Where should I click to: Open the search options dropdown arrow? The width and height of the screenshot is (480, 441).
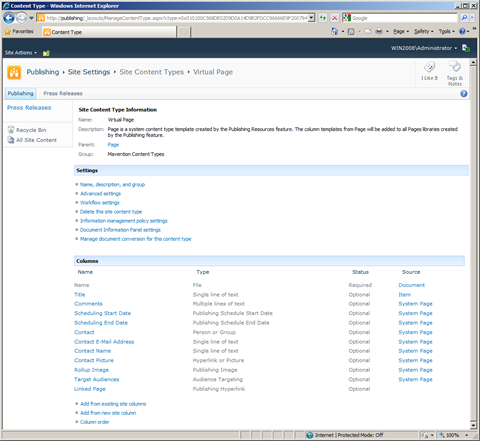pos(472,18)
